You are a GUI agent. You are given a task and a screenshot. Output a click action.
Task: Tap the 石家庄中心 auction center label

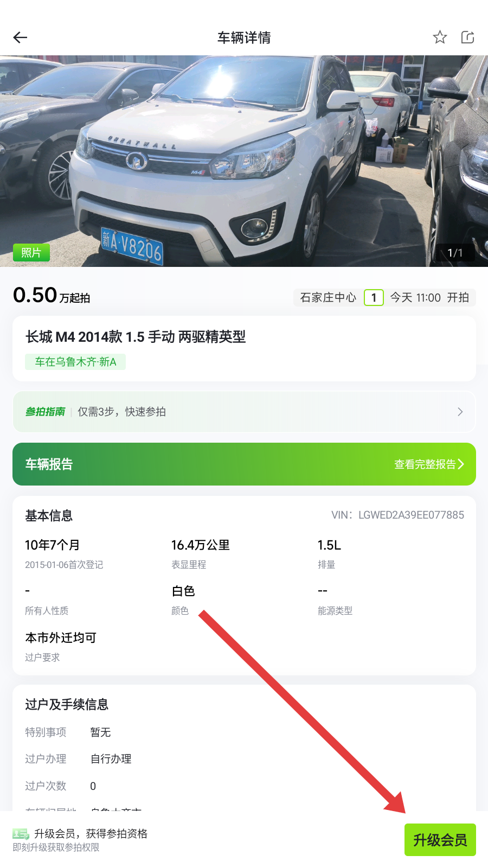pyautogui.click(x=328, y=297)
